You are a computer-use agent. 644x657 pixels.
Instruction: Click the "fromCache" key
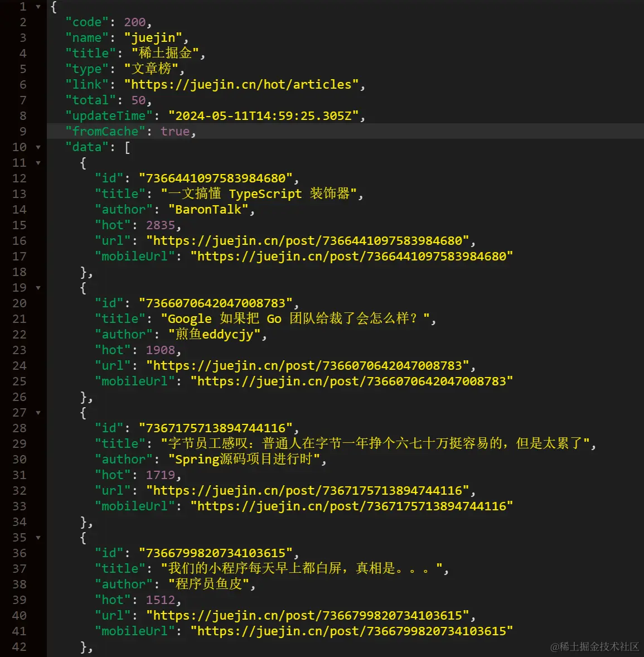105,132
